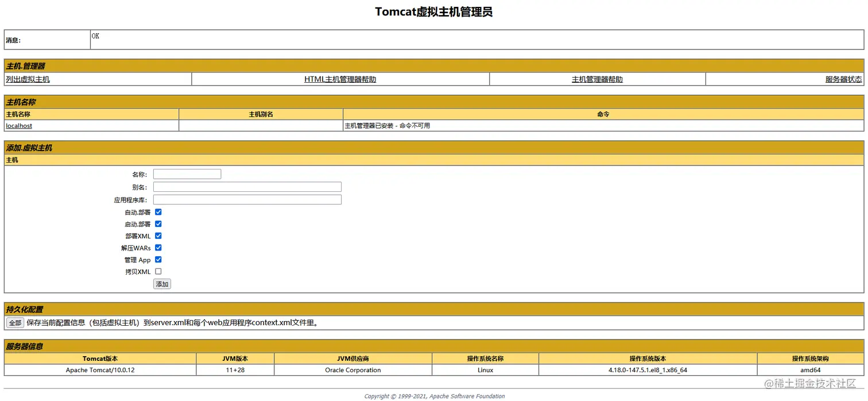Focus the 别名 input field
Viewport: 868px width, 401px height.
pyautogui.click(x=247, y=187)
